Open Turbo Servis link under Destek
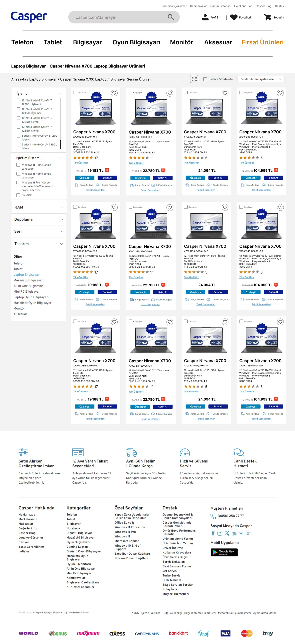The image size is (295, 644). tap(171, 575)
